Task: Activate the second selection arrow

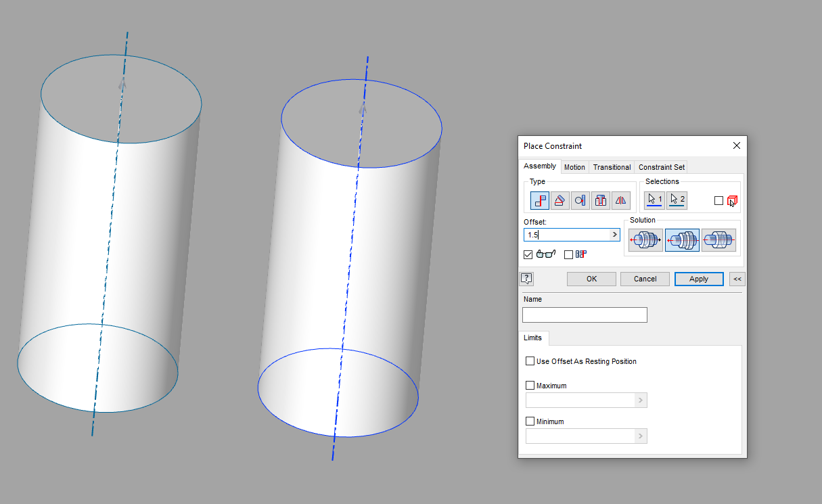Action: point(677,199)
